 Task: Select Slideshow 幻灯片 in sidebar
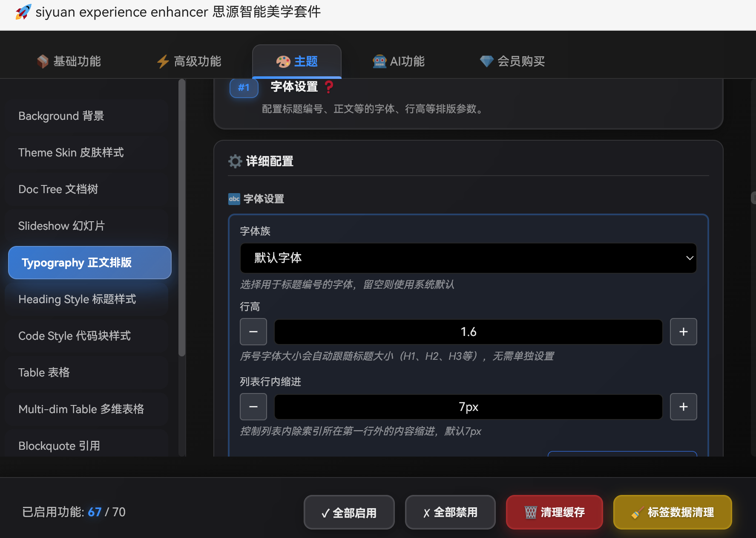coord(87,226)
